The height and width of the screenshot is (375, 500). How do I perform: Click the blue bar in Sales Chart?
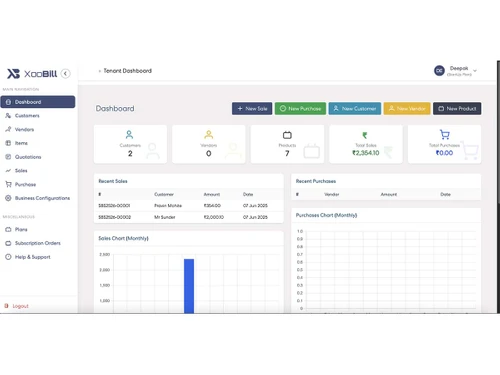coord(189,286)
